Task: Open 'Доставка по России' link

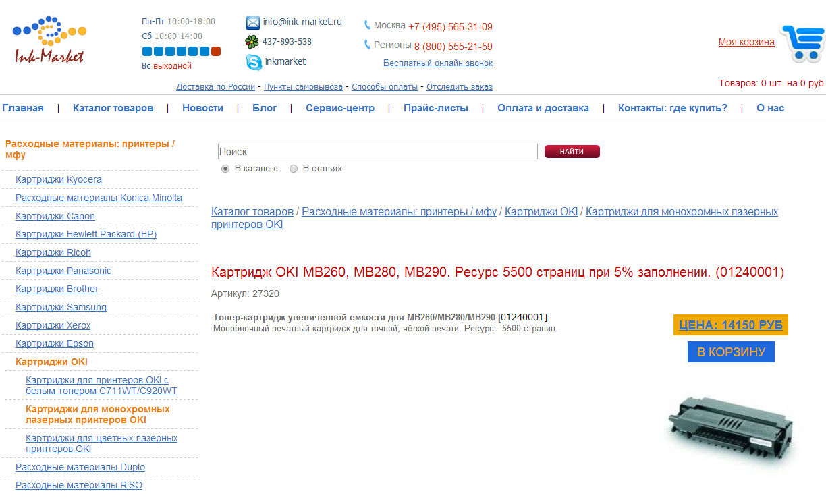Action: (x=216, y=87)
